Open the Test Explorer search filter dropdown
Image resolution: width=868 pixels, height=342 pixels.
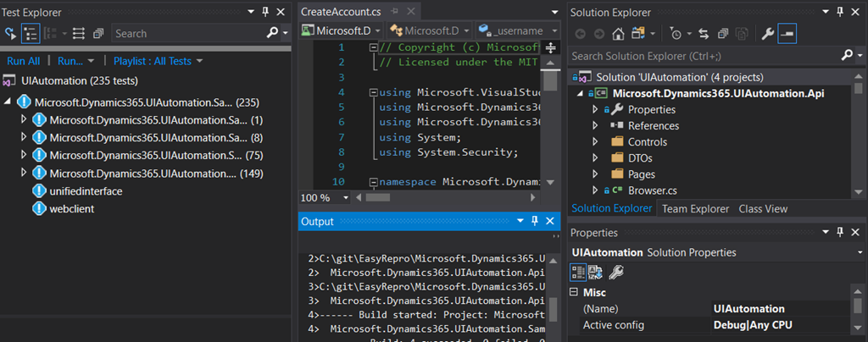tap(285, 34)
